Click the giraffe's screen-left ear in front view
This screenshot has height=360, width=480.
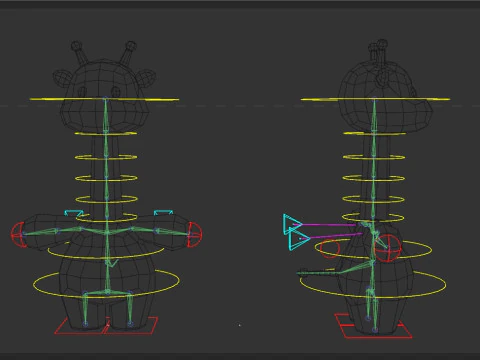pyautogui.click(x=61, y=79)
